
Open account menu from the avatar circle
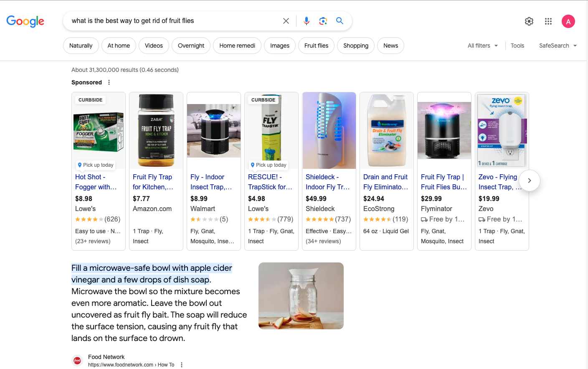click(x=568, y=21)
